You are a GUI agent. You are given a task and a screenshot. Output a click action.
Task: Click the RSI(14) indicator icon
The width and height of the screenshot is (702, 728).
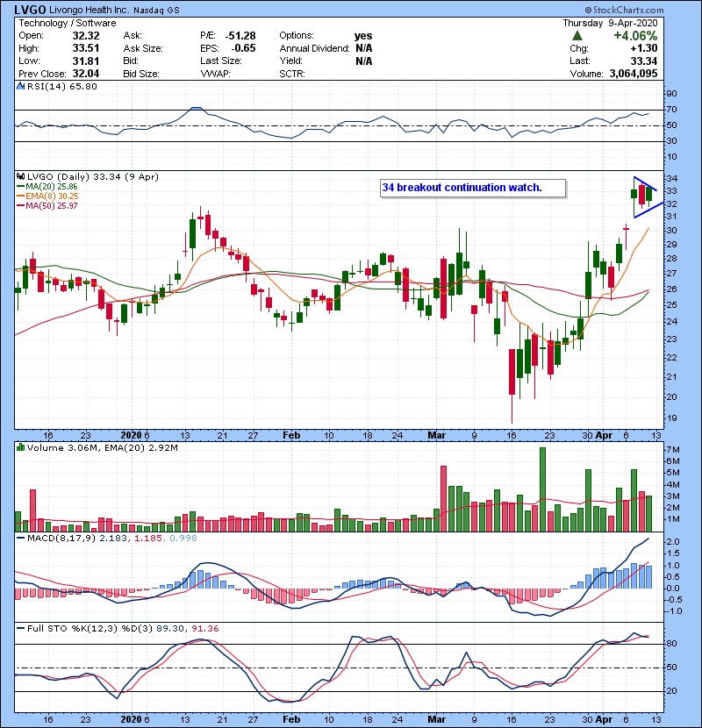21,86
